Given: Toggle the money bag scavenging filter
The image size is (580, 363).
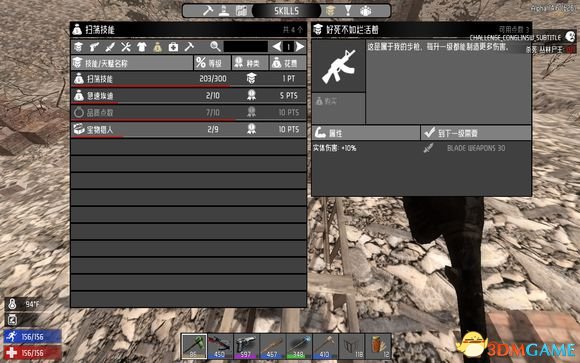Looking at the screenshot, I should point(158,47).
